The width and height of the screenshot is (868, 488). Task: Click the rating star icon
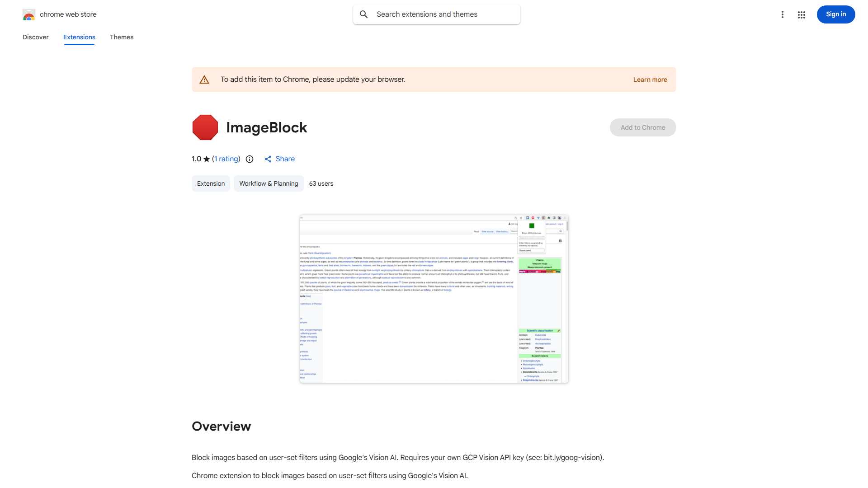click(x=207, y=159)
